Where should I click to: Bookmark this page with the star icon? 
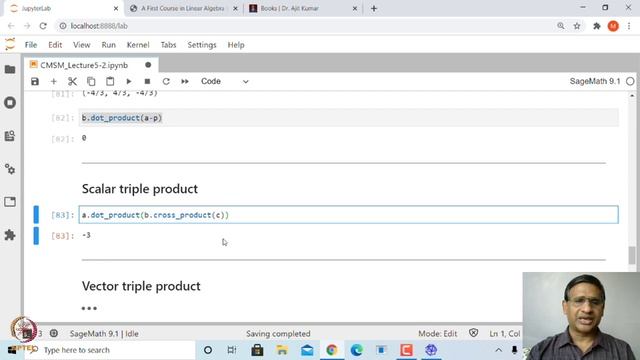click(577, 26)
